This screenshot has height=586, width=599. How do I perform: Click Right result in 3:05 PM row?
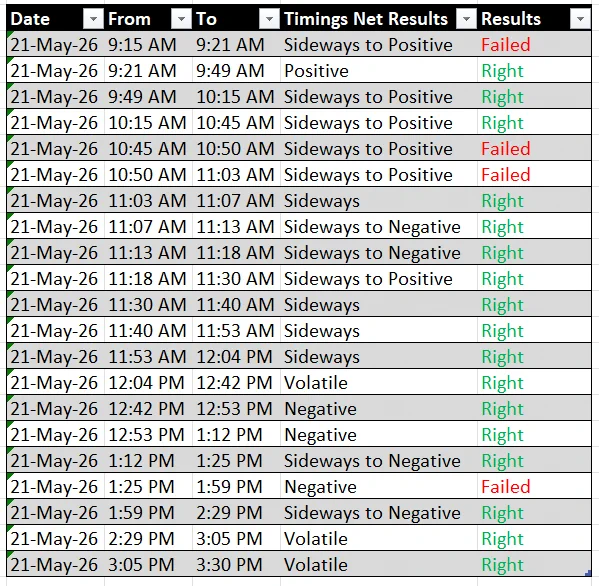click(502, 565)
